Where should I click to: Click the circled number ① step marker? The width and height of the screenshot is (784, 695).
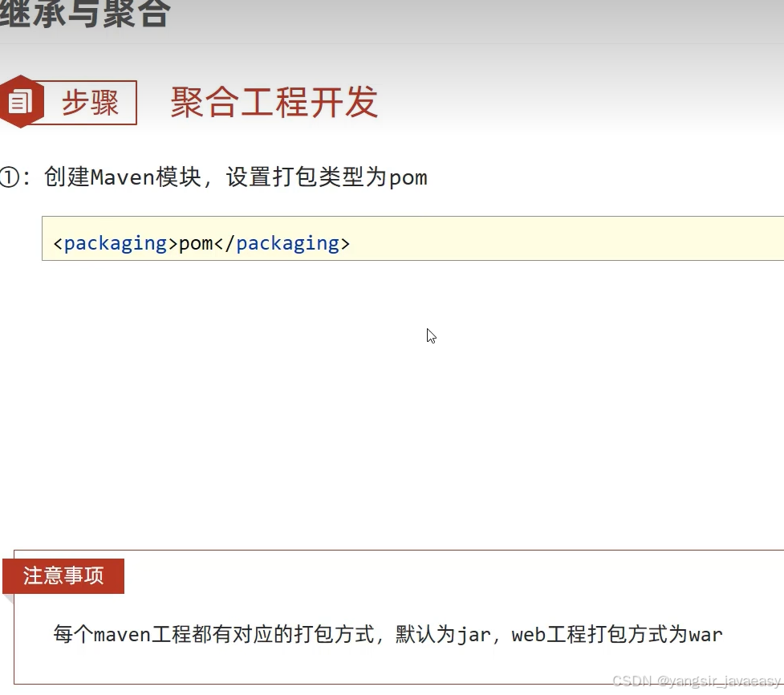coord(9,177)
